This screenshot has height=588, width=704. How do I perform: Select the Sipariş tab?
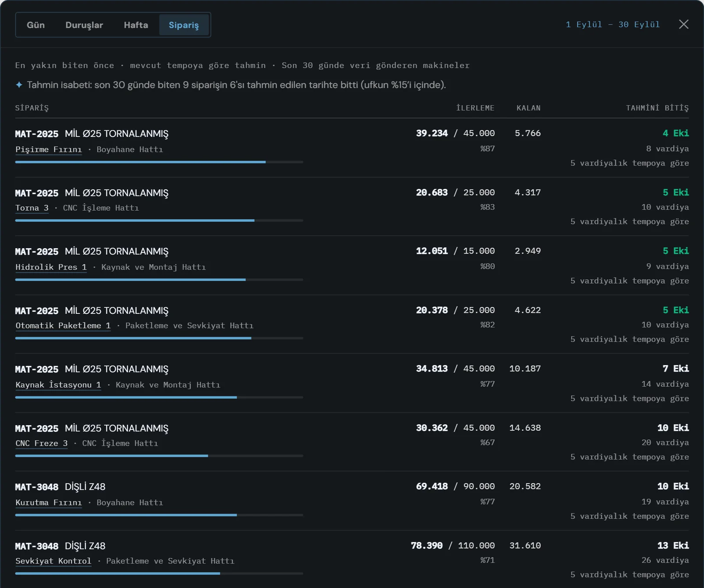[184, 25]
